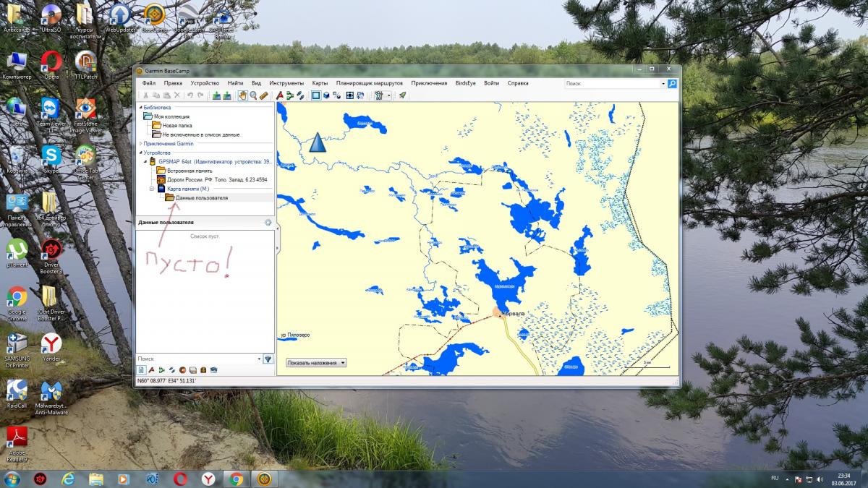Select the hand pan tool
Image resolution: width=868 pixels, height=488 pixels.
pyautogui.click(x=243, y=95)
